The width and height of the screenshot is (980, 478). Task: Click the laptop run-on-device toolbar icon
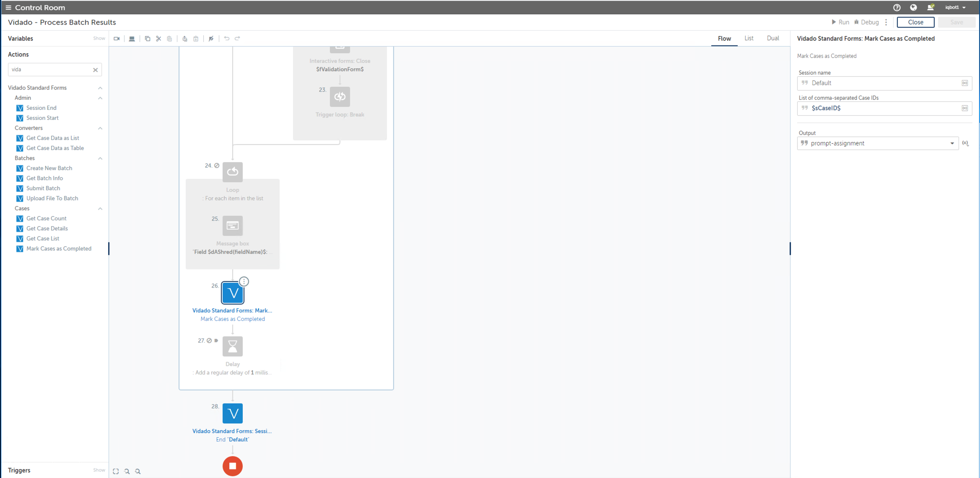click(132, 39)
